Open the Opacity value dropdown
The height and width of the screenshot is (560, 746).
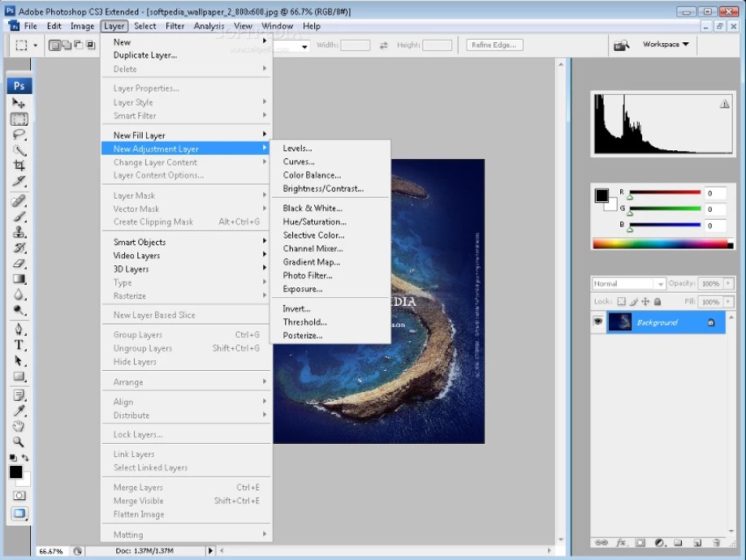pyautogui.click(x=727, y=283)
